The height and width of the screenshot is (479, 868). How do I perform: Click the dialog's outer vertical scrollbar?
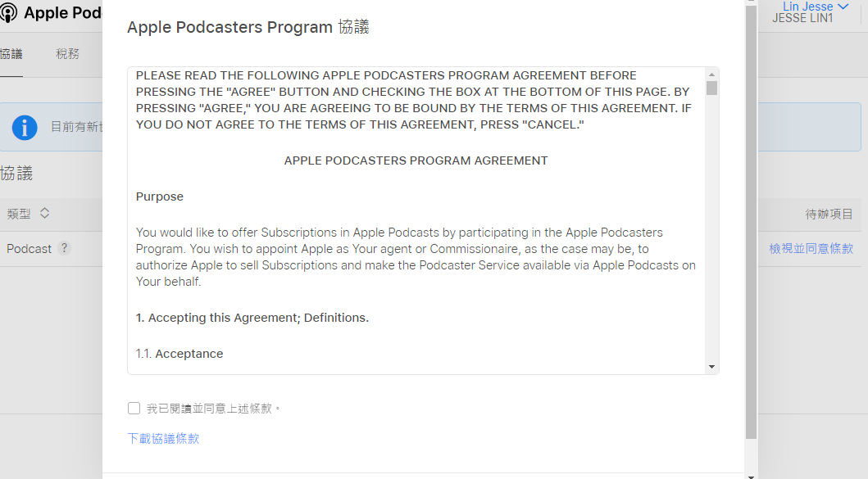(751, 221)
